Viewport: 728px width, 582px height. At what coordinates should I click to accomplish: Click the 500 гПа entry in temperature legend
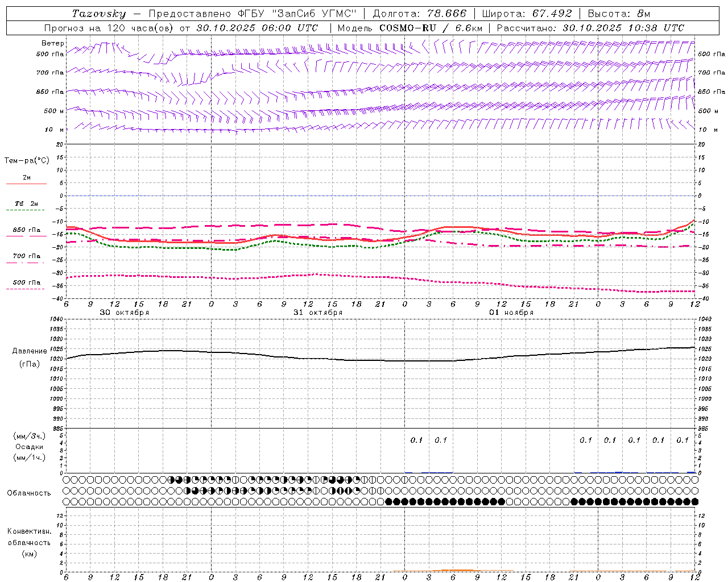coord(27,282)
